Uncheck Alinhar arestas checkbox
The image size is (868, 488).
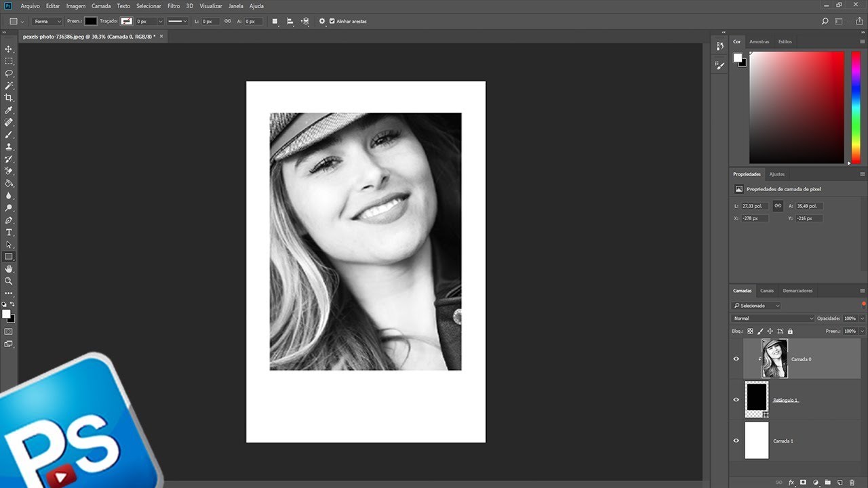click(x=332, y=21)
